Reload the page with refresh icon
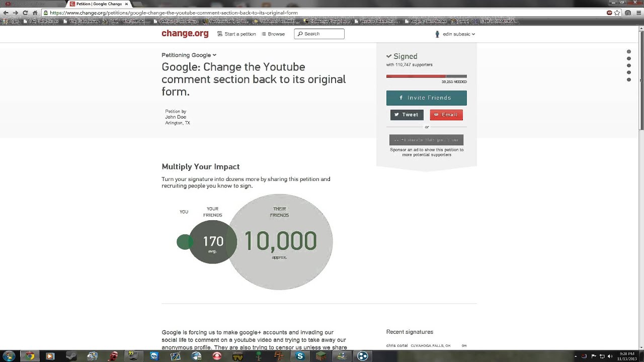The height and width of the screenshot is (362, 644). 25,13
